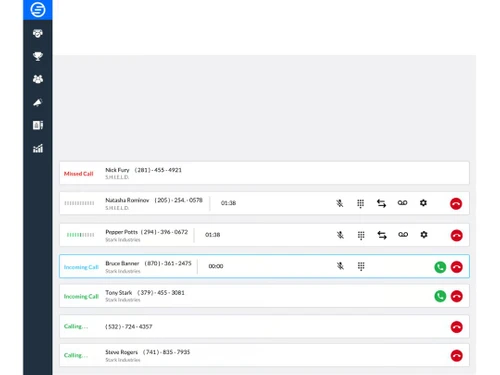End the outgoing call to Steve Rogers

click(457, 356)
